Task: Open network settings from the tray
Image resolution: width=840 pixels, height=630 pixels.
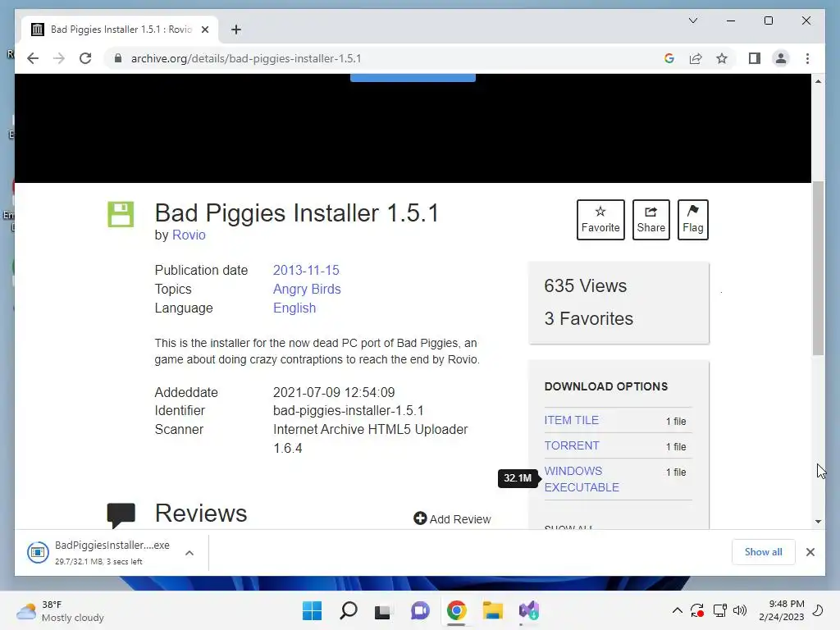Action: (x=719, y=610)
